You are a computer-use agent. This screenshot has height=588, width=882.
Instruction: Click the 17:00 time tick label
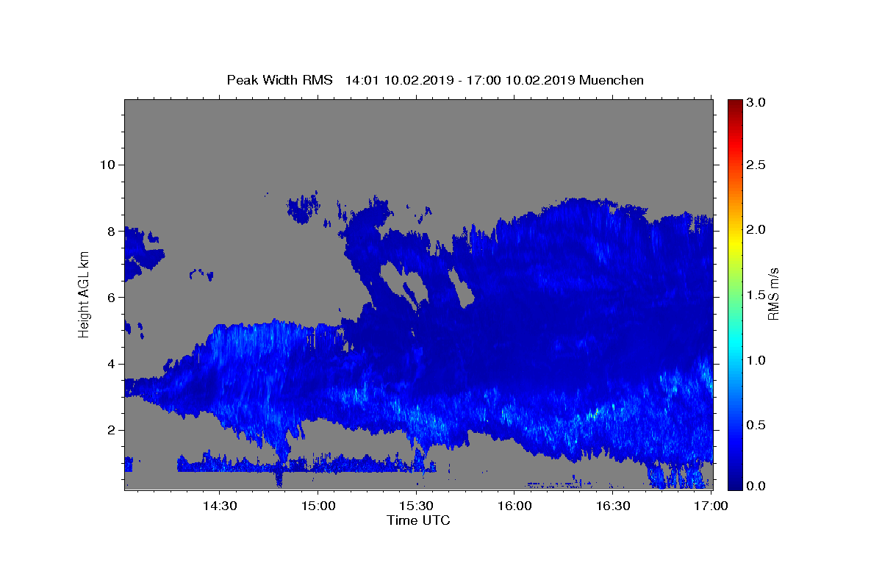[711, 506]
